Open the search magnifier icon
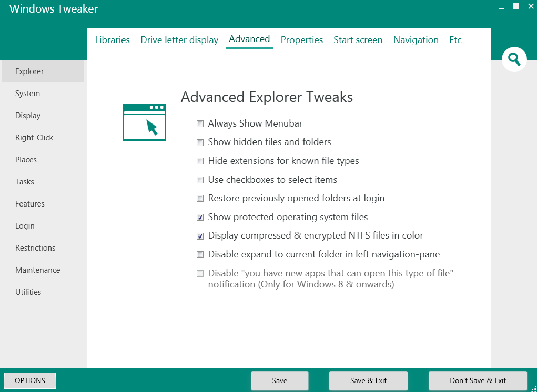 [514, 59]
